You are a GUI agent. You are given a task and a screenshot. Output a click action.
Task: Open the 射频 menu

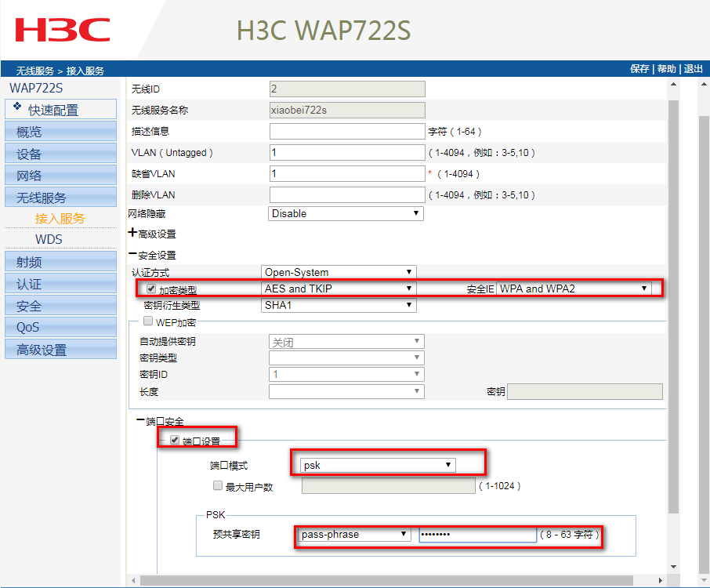click(60, 261)
